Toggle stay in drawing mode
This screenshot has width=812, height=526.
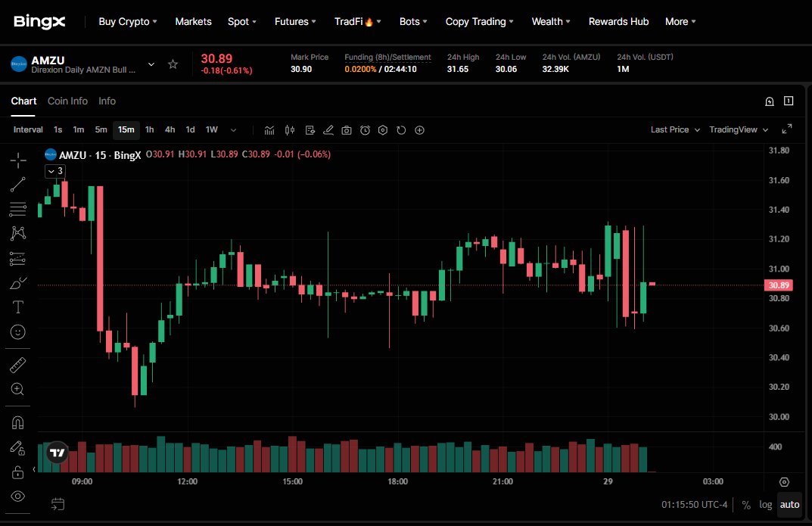18,448
